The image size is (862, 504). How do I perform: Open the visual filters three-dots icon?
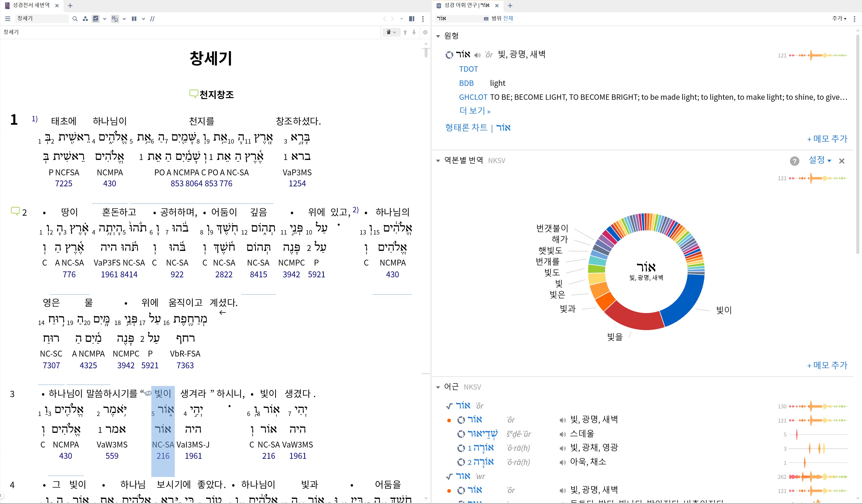click(x=85, y=19)
